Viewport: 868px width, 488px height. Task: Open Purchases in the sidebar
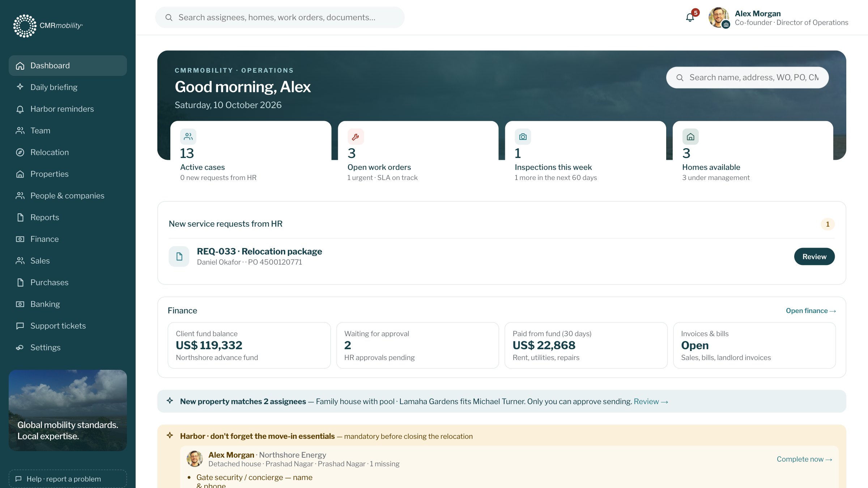[68, 282]
